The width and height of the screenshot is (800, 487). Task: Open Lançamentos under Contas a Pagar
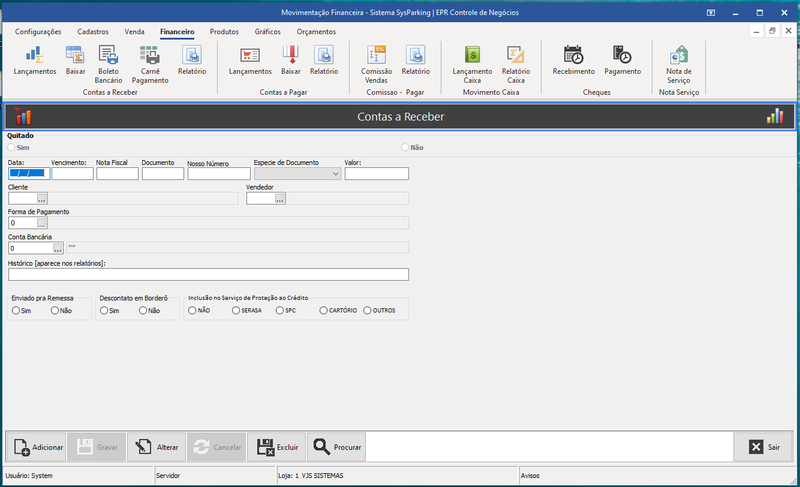[250, 60]
